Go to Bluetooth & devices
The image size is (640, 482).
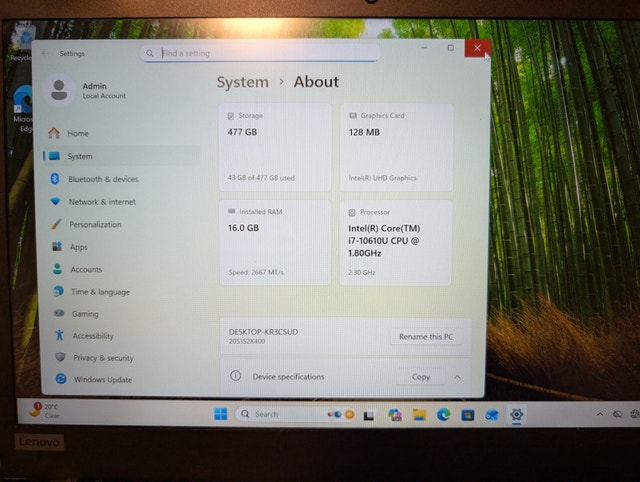coord(122,179)
